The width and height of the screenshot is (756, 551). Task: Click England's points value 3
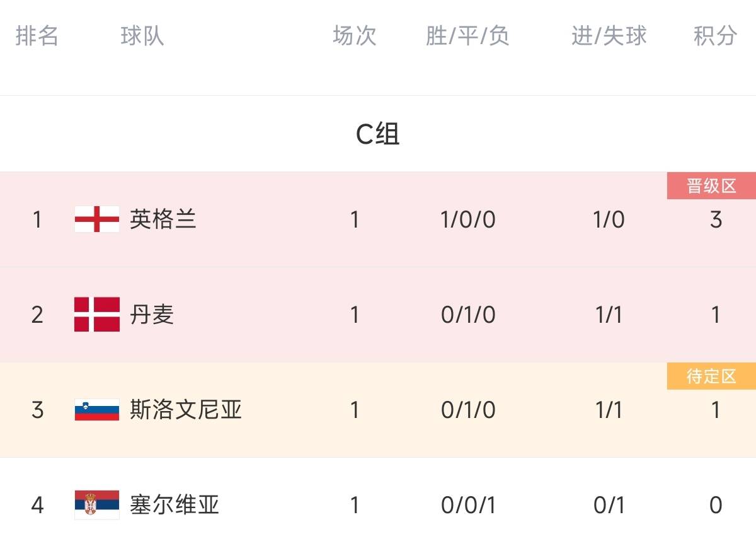point(716,220)
